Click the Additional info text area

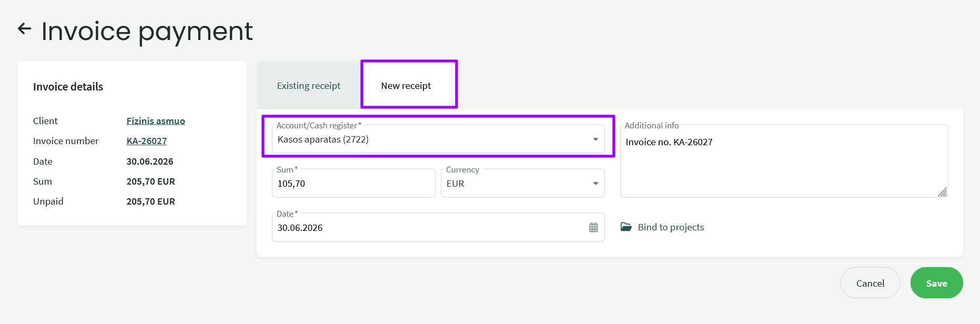pyautogui.click(x=784, y=161)
